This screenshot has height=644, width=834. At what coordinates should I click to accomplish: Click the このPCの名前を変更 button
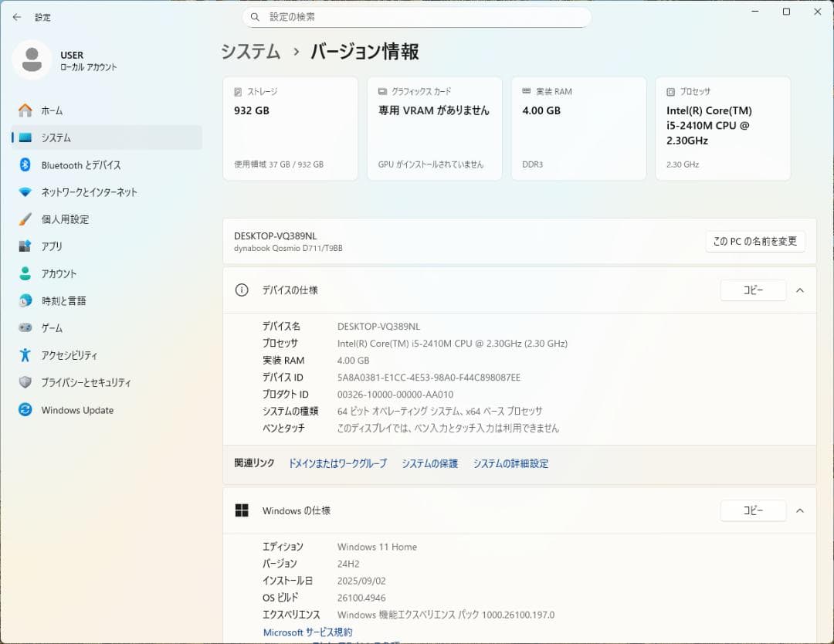(x=754, y=241)
